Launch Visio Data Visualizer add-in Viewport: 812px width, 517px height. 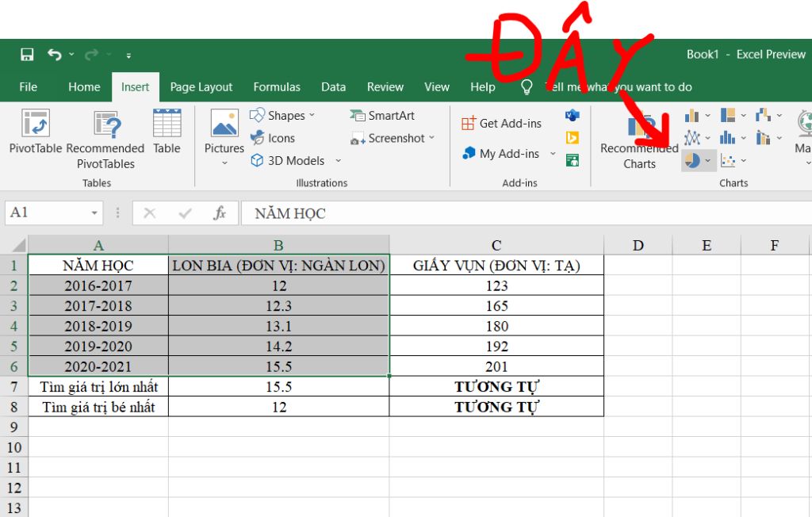pyautogui.click(x=573, y=115)
